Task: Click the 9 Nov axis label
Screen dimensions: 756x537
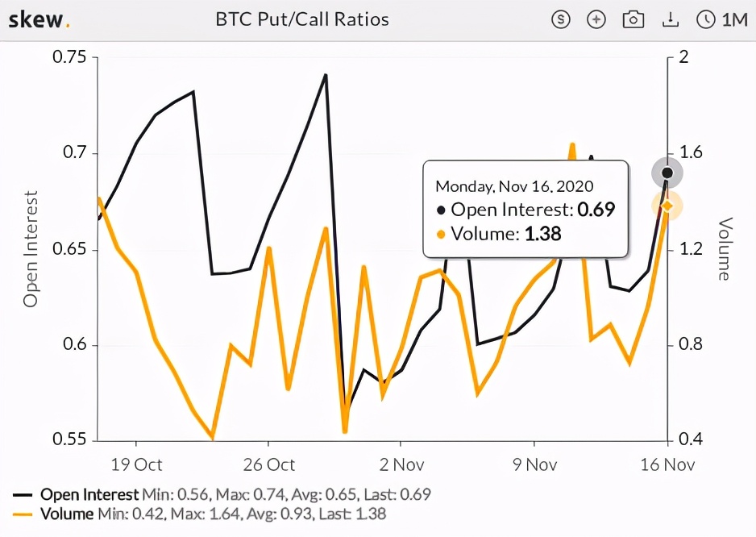Action: click(x=534, y=464)
